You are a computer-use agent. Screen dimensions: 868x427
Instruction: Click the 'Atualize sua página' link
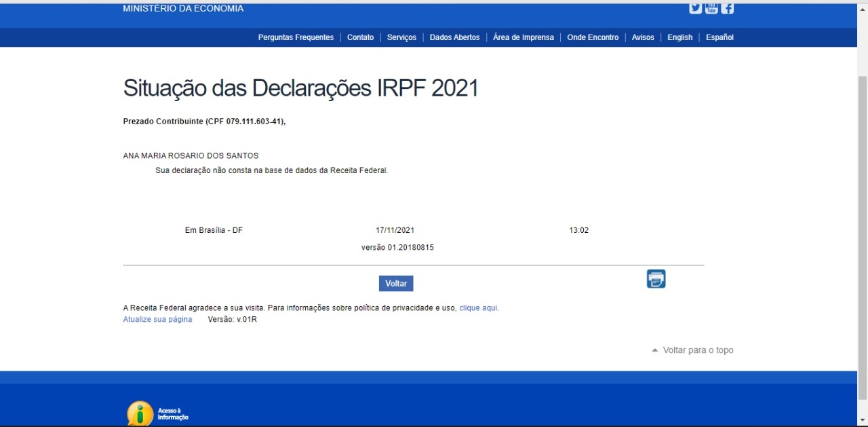[157, 319]
